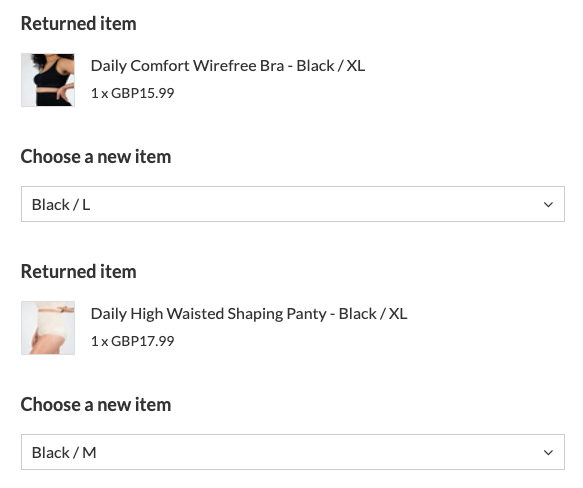The width and height of the screenshot is (583, 488).
Task: Click the High Waisted Shaping Panty product image
Action: click(48, 328)
